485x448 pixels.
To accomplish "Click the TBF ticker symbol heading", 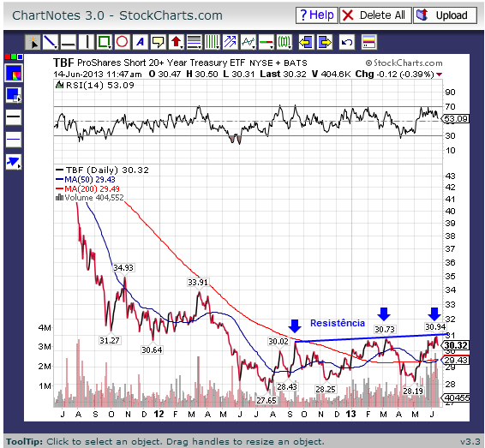I will 63,63.
